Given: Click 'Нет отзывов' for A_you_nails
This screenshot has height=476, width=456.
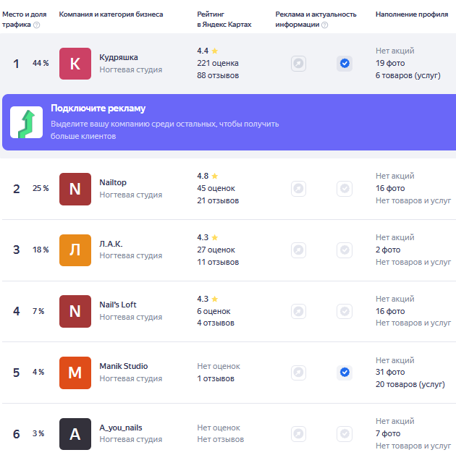Looking at the screenshot, I should tap(221, 439).
